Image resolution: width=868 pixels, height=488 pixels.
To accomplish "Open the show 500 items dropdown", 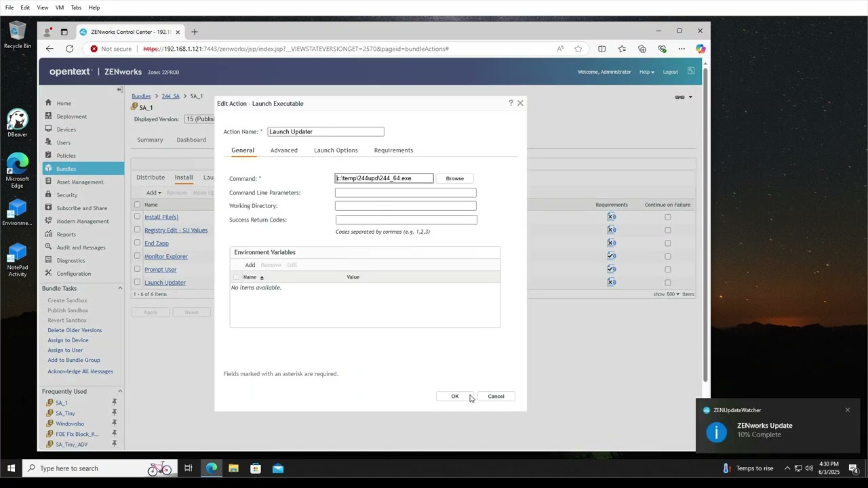I will click(x=673, y=294).
